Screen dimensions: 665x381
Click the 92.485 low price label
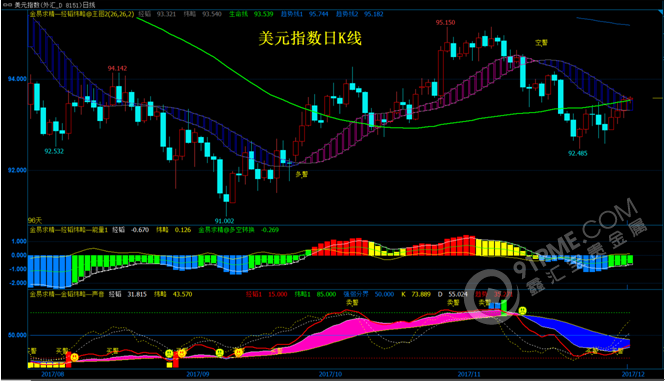pos(578,153)
